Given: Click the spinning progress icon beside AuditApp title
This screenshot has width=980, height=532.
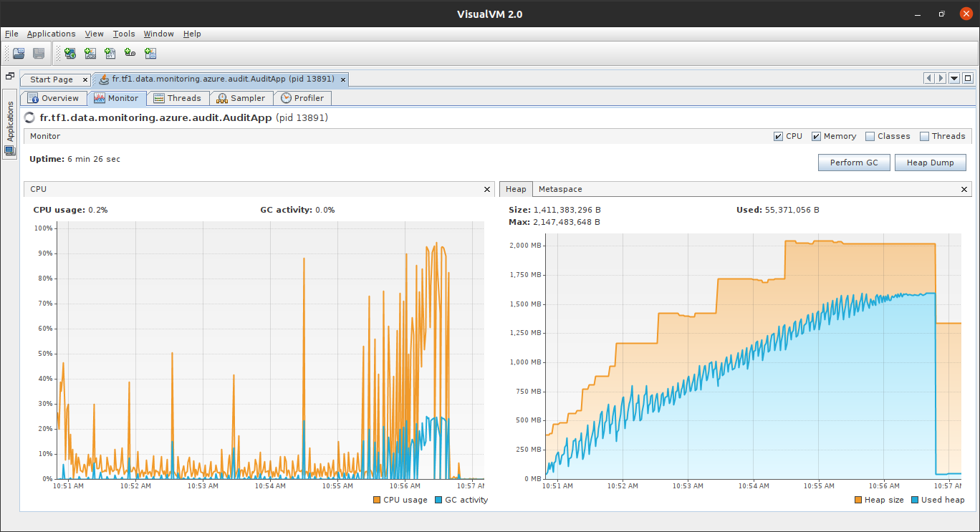Looking at the screenshot, I should (30, 117).
